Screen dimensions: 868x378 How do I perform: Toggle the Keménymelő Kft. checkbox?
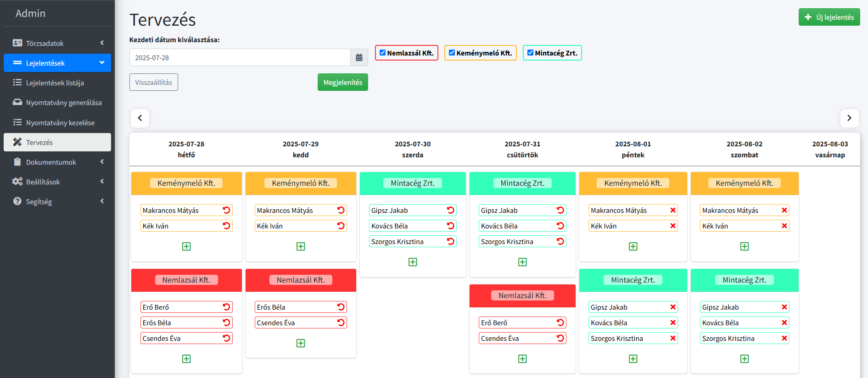452,53
